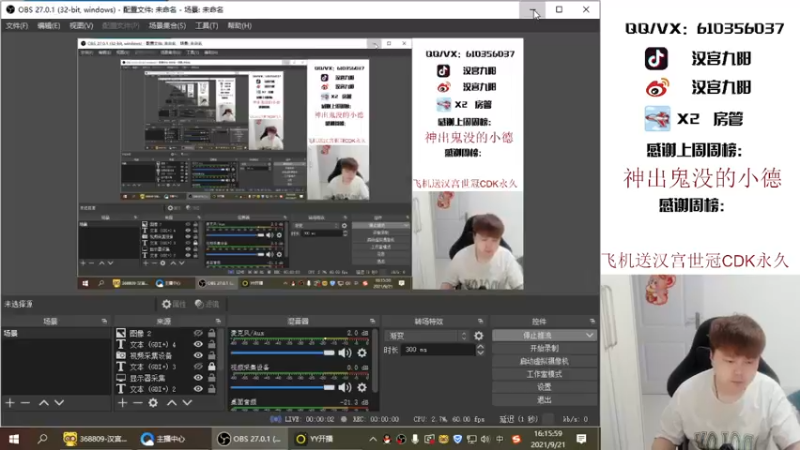Click the mixer panel vertical scrollbar
Image resolution: width=800 pixels, height=450 pixels.
[x=375, y=360]
